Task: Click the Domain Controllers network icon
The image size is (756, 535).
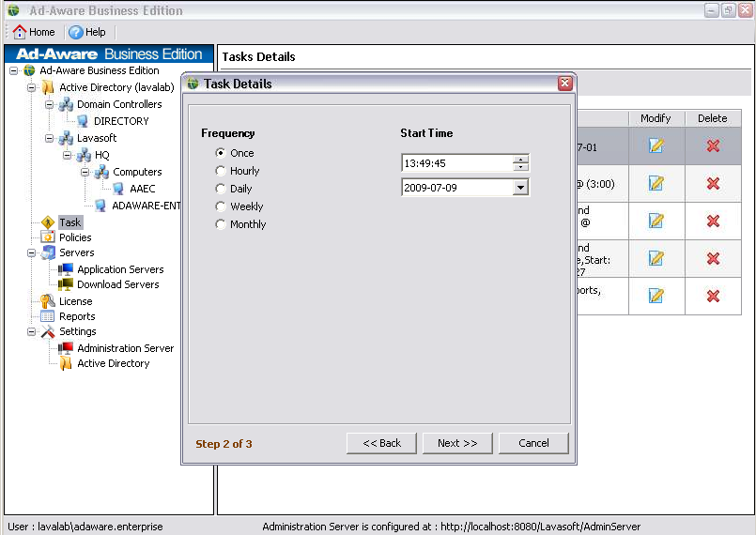Action: pos(66,104)
